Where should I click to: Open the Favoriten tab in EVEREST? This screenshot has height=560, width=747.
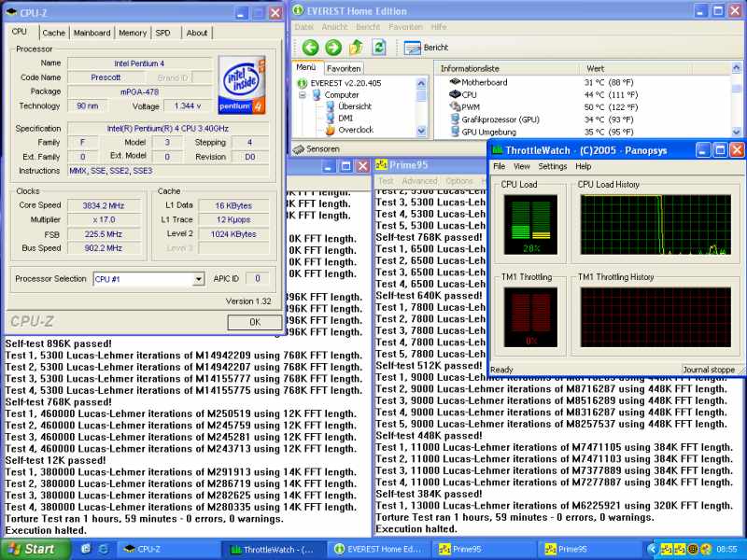click(x=344, y=68)
